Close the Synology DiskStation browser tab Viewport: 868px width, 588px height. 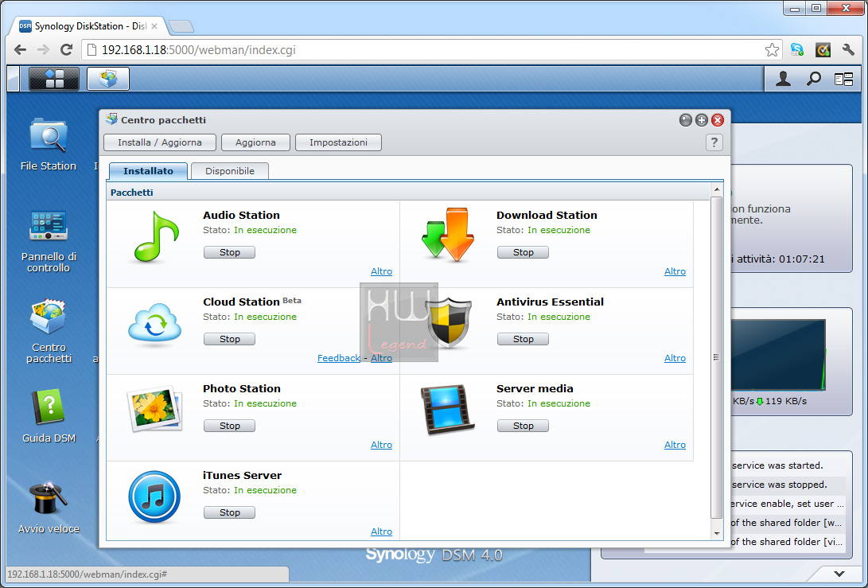pos(154,26)
